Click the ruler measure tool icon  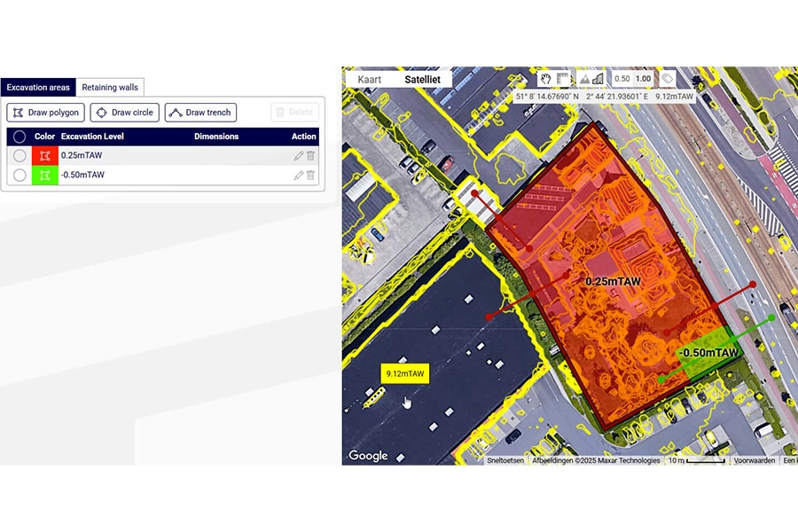click(563, 79)
